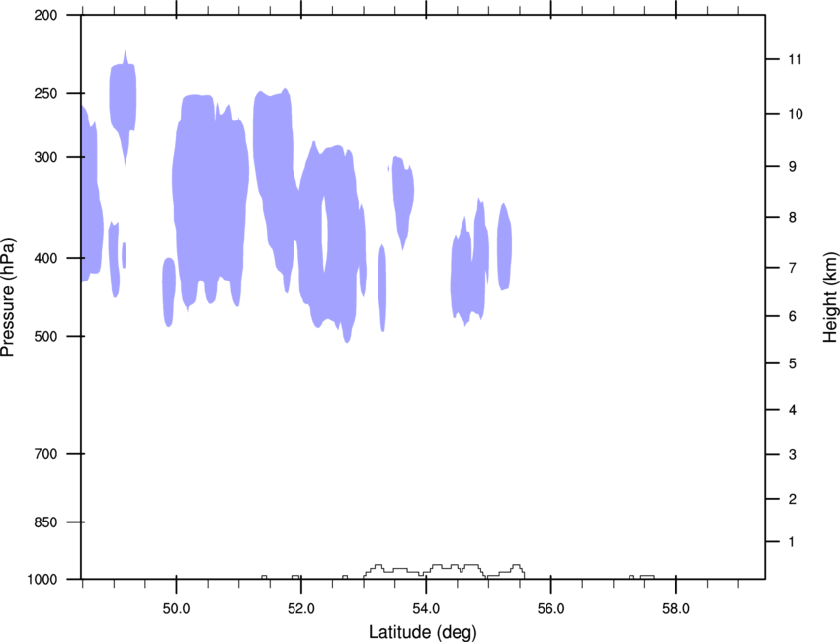Image resolution: width=840 pixels, height=642 pixels.
Task: Select the 400 pressure tick label
Action: point(45,258)
